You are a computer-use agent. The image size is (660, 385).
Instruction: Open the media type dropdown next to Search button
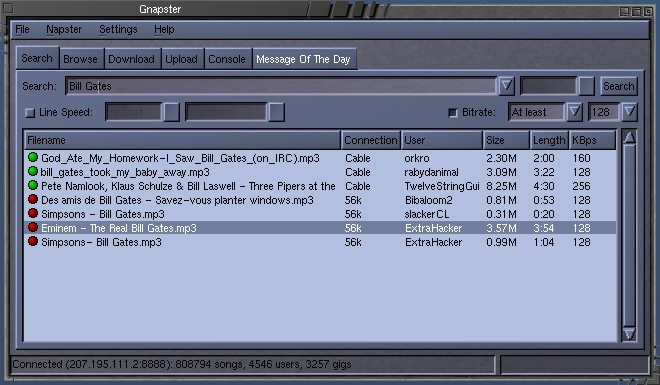pos(586,86)
